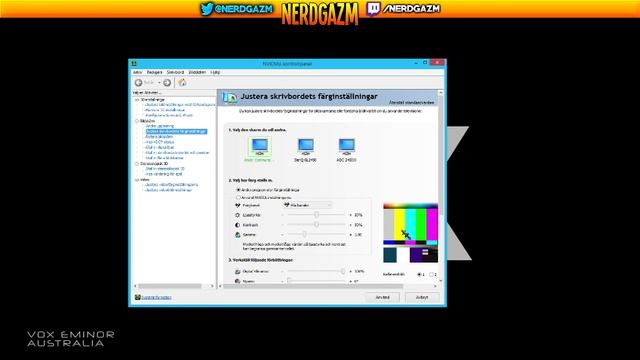This screenshot has height=360, width=640.
Task: Click the apply button left of Avbryt
Action: [382, 297]
